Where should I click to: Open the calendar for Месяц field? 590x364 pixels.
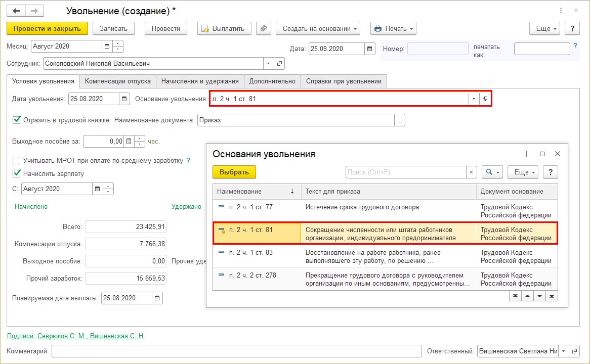coord(107,46)
